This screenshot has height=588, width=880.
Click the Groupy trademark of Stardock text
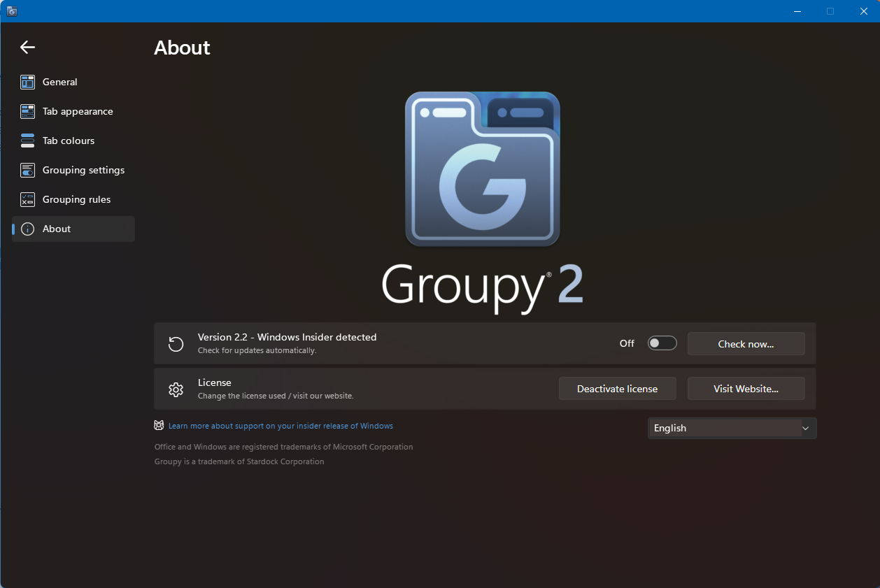point(239,461)
